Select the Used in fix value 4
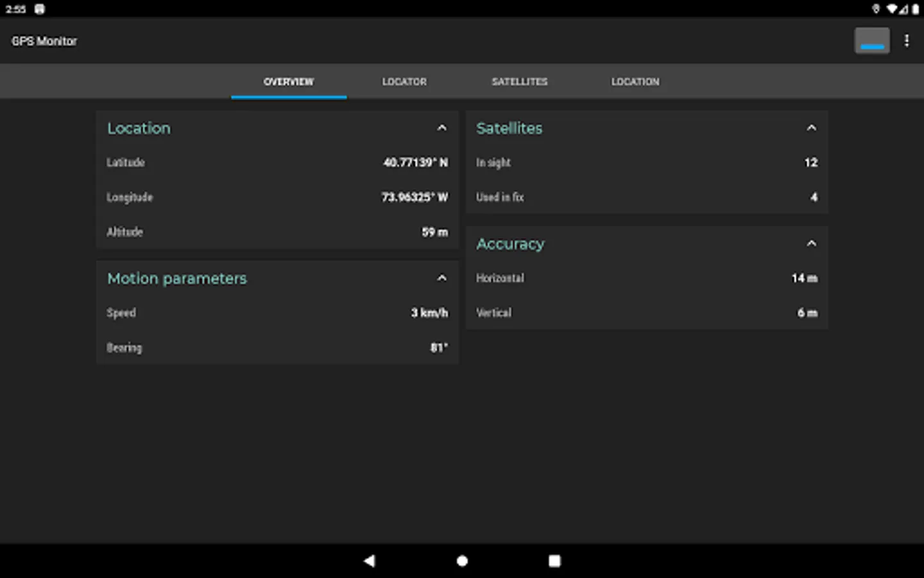Screen dimensions: 924x578 point(814,197)
